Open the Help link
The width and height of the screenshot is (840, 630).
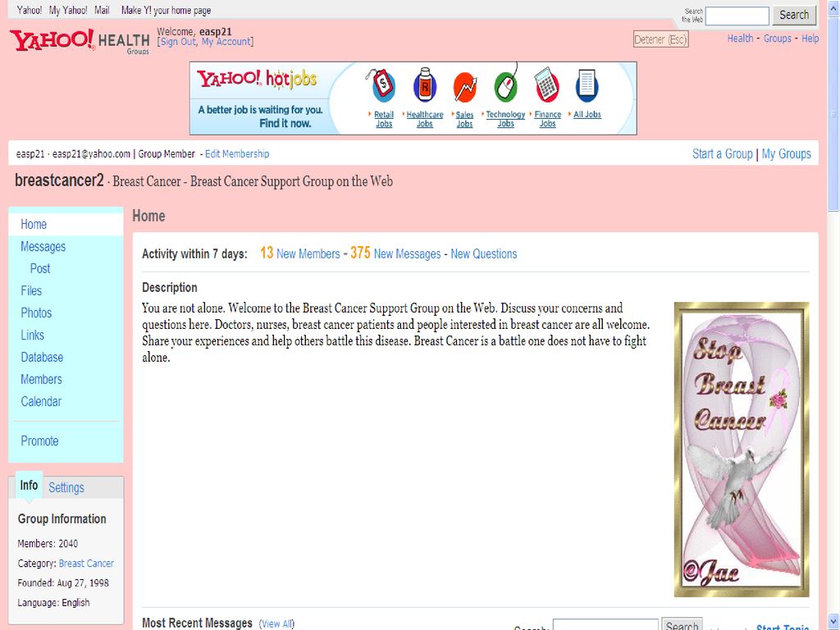(810, 39)
